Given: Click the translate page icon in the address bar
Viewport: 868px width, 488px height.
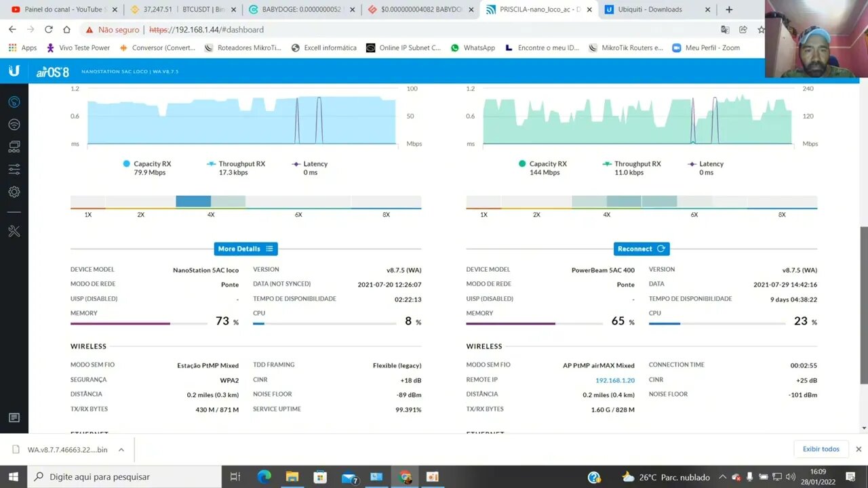Looking at the screenshot, I should 725,30.
